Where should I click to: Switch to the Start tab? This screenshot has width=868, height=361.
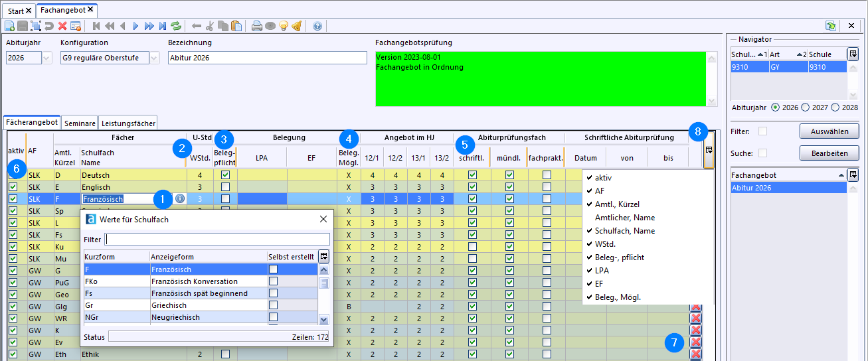click(x=19, y=11)
